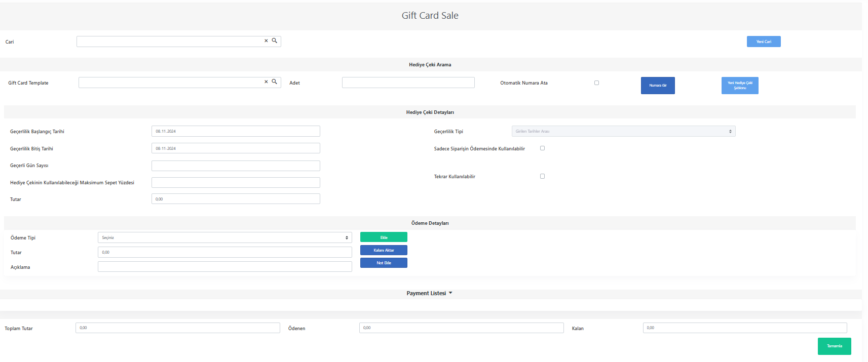Enable the Otomatik Numara Ata checkbox

[x=596, y=83]
